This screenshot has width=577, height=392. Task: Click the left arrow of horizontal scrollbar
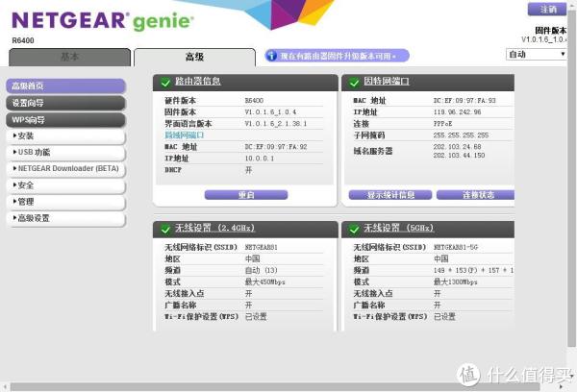pyautogui.click(x=5, y=387)
